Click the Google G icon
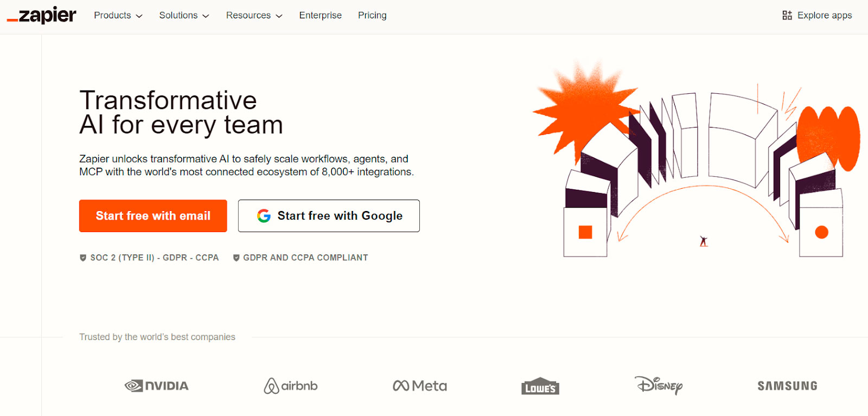The image size is (868, 416). pos(264,216)
